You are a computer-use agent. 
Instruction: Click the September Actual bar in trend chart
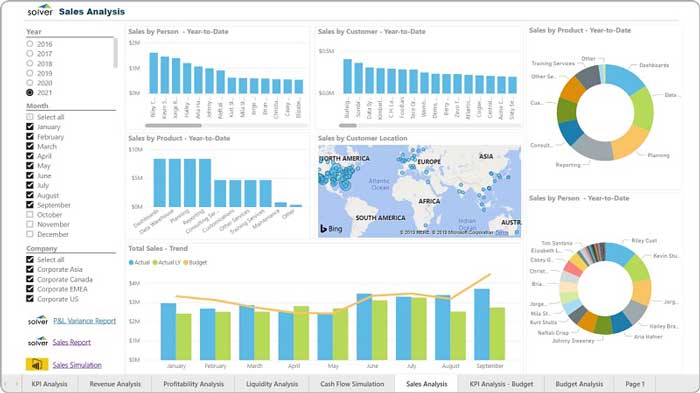coord(482,324)
